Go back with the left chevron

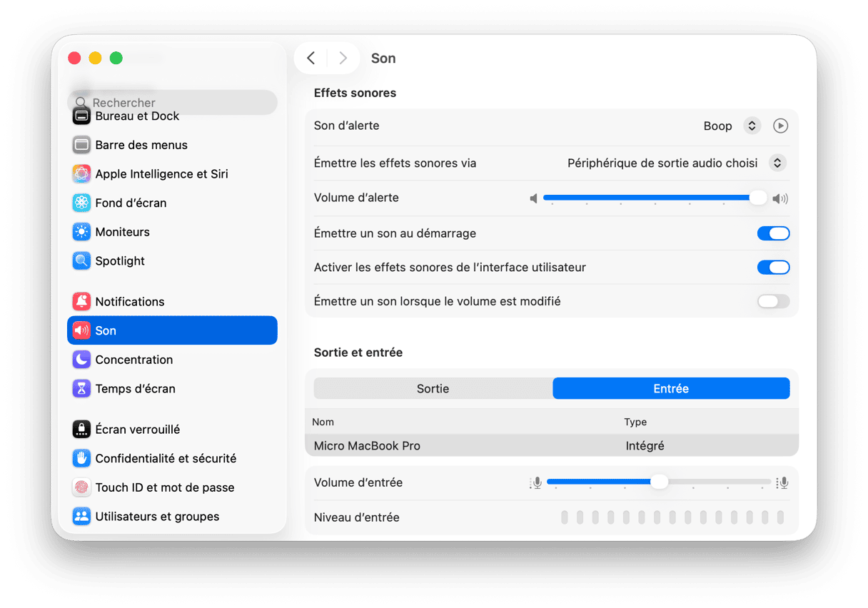pos(311,59)
